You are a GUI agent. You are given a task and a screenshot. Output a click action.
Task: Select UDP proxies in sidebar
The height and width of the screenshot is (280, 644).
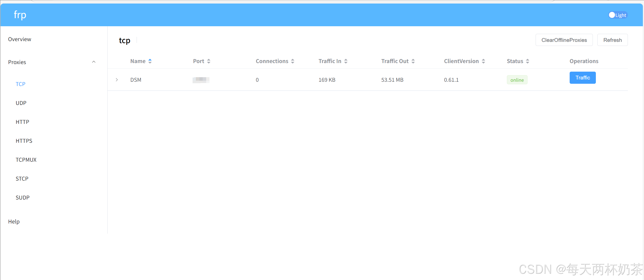(x=21, y=103)
